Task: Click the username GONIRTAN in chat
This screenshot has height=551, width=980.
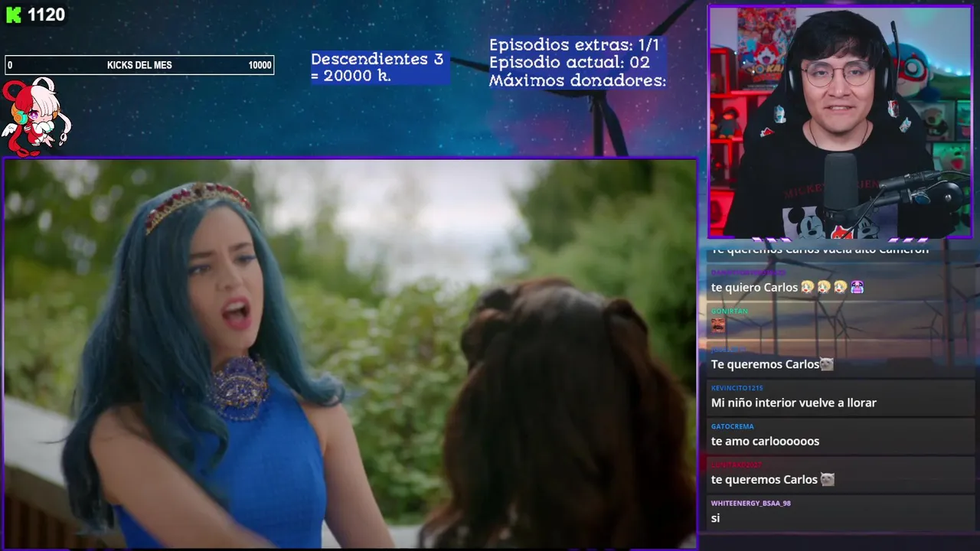Action: coord(729,311)
